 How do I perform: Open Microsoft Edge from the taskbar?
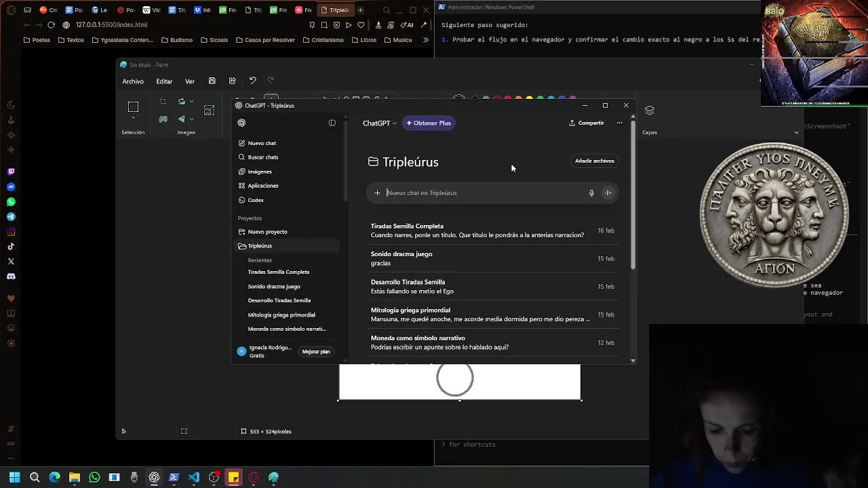(x=54, y=477)
